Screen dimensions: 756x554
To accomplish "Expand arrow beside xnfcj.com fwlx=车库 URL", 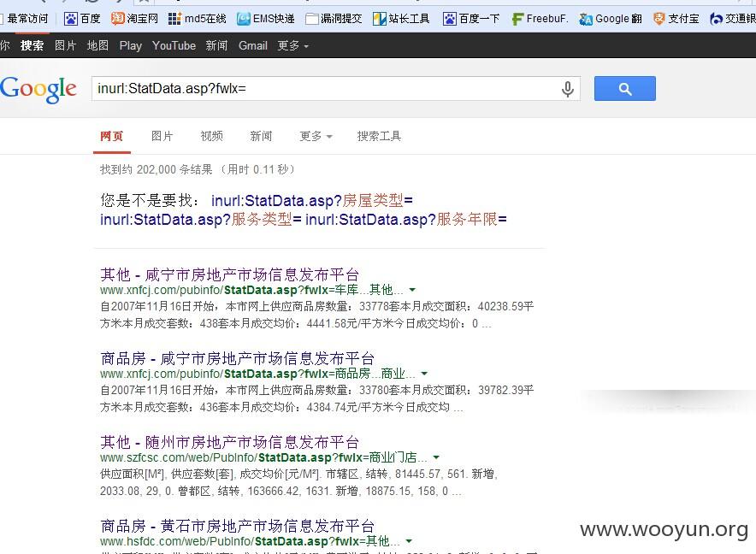I will pos(412,291).
